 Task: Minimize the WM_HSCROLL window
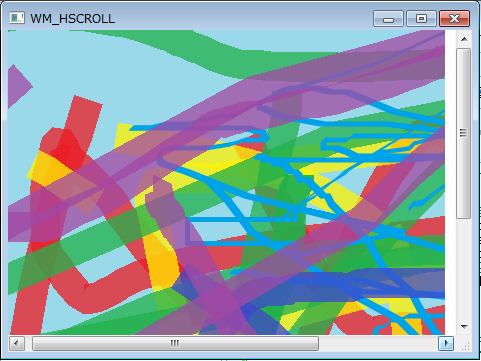[388, 18]
